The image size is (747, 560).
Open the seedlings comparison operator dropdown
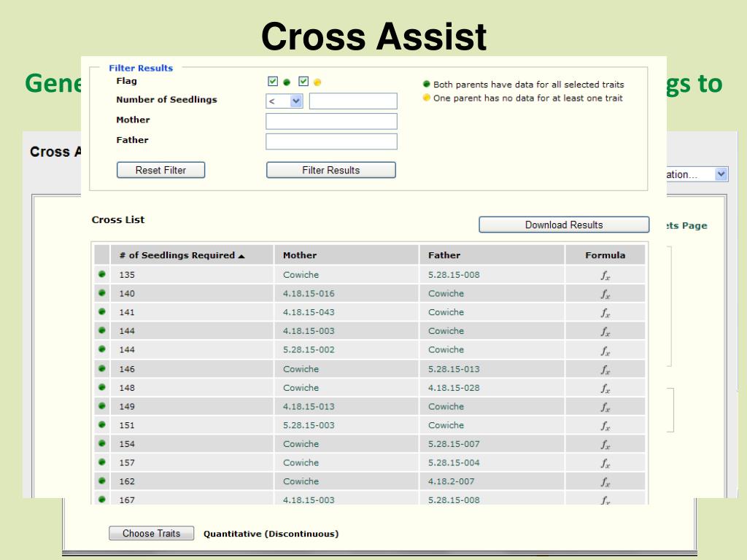284,101
